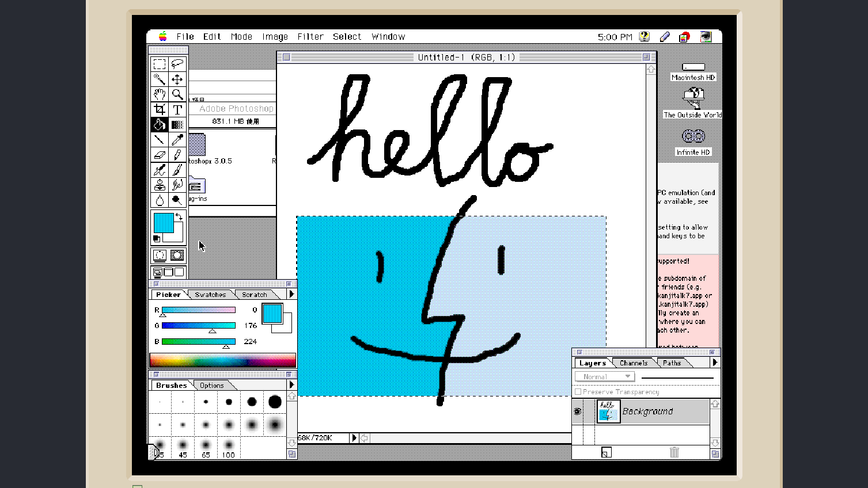The image size is (868, 488).
Task: Select the Gradient tool
Action: point(177,124)
